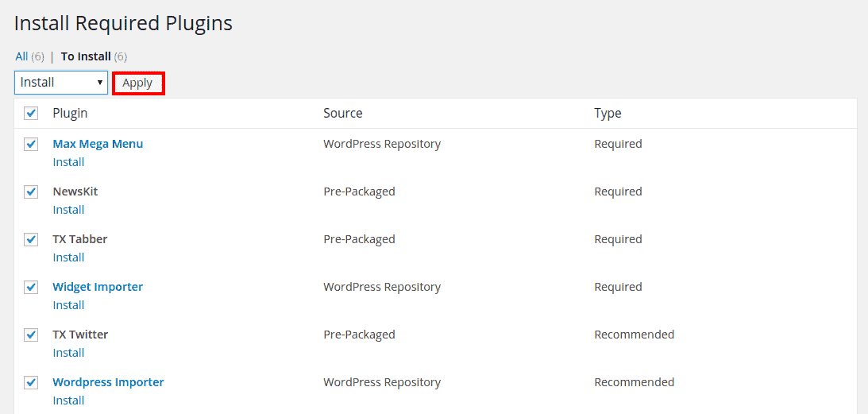Click Recommended type for Wordpress Importer
Viewport: 868px width, 414px height.
pyautogui.click(x=635, y=382)
